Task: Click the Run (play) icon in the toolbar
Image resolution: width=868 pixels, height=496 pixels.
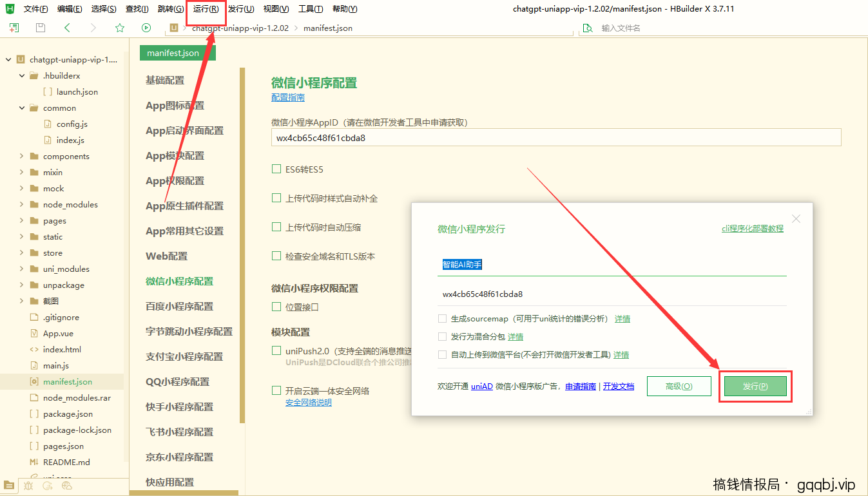Action: [x=146, y=28]
